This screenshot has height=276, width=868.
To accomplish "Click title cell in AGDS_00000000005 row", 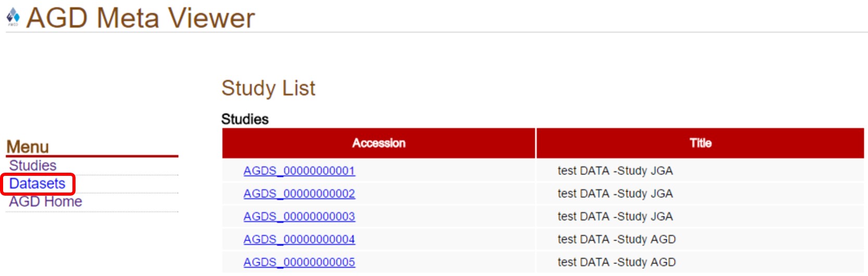I will pyautogui.click(x=616, y=262).
